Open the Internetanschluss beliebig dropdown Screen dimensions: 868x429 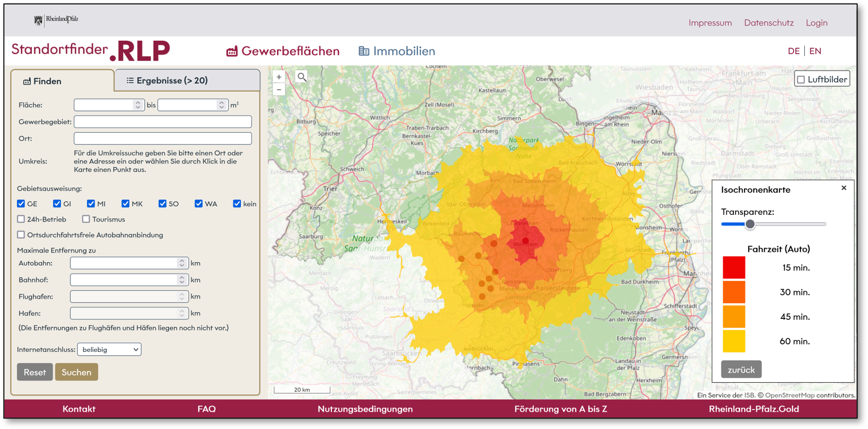pyautogui.click(x=109, y=349)
